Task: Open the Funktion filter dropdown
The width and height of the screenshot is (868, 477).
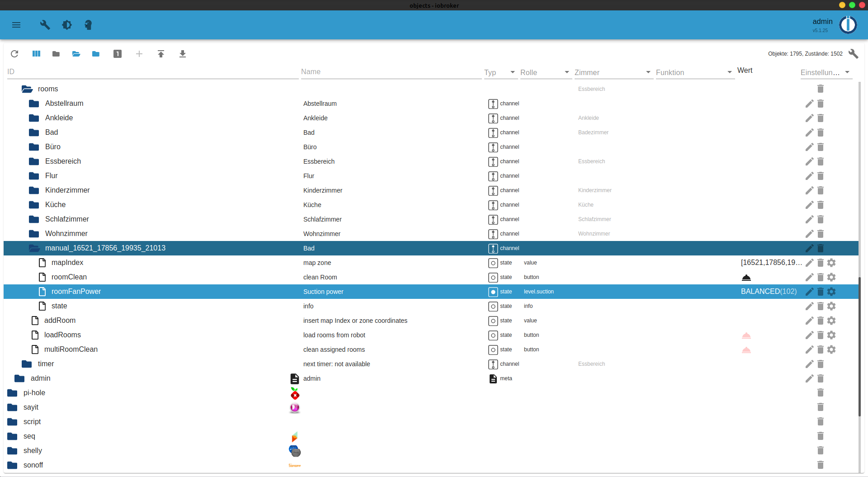Action: pyautogui.click(x=695, y=72)
